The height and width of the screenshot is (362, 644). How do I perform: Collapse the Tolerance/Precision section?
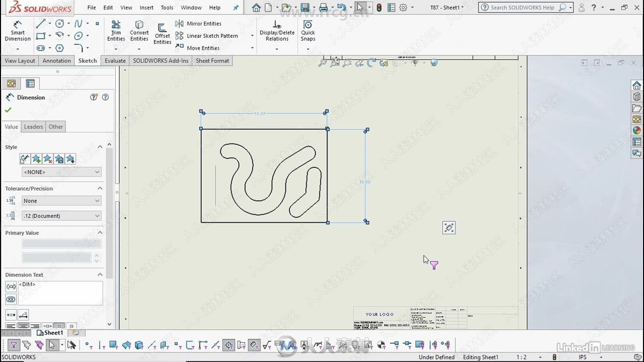(x=100, y=189)
